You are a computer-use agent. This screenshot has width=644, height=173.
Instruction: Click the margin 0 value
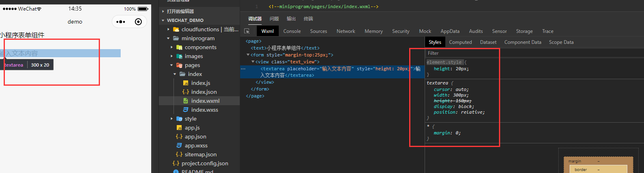click(458, 133)
